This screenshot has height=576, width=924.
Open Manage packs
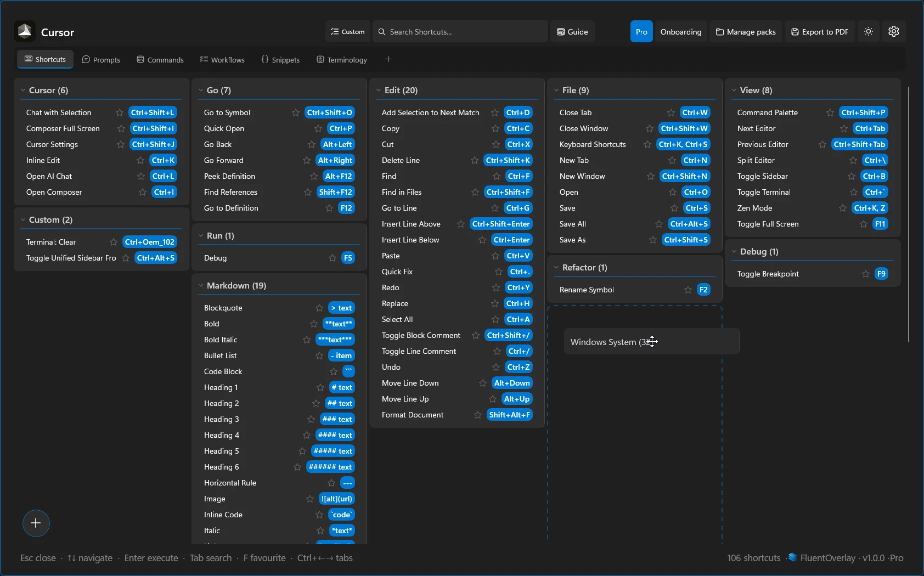[746, 31]
